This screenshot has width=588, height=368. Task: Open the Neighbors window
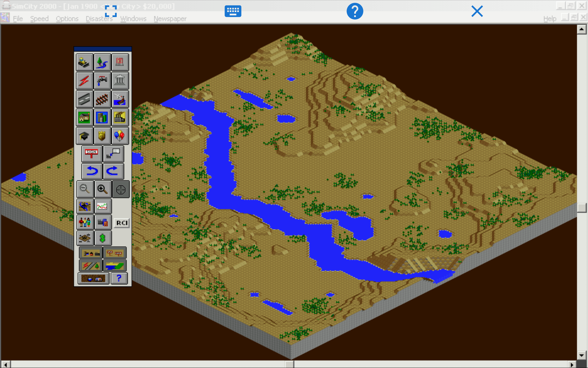click(85, 238)
